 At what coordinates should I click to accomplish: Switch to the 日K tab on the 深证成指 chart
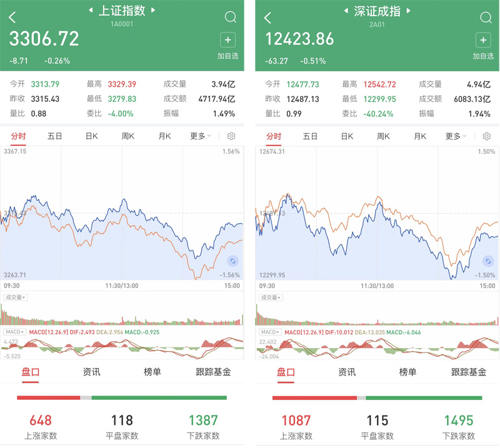tap(346, 136)
